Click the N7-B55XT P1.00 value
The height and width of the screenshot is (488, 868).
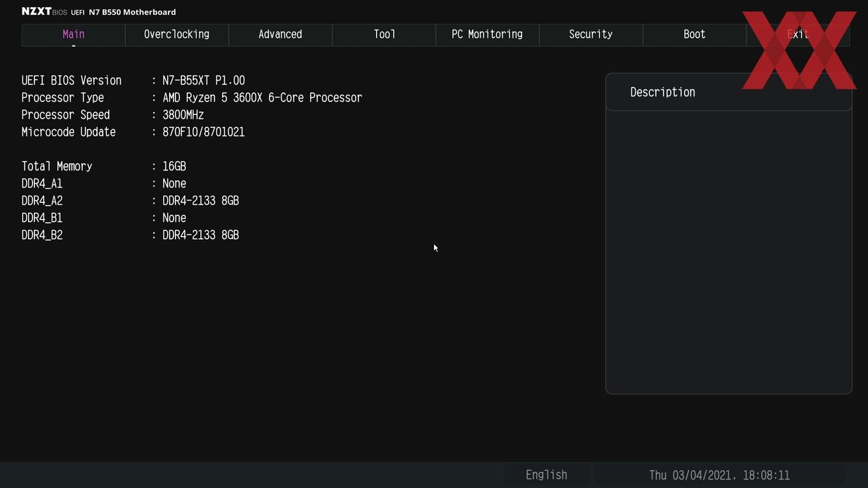[204, 80]
